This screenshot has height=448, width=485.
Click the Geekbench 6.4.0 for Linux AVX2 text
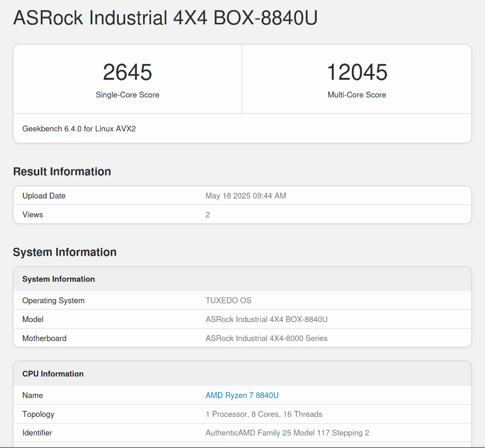(x=79, y=129)
